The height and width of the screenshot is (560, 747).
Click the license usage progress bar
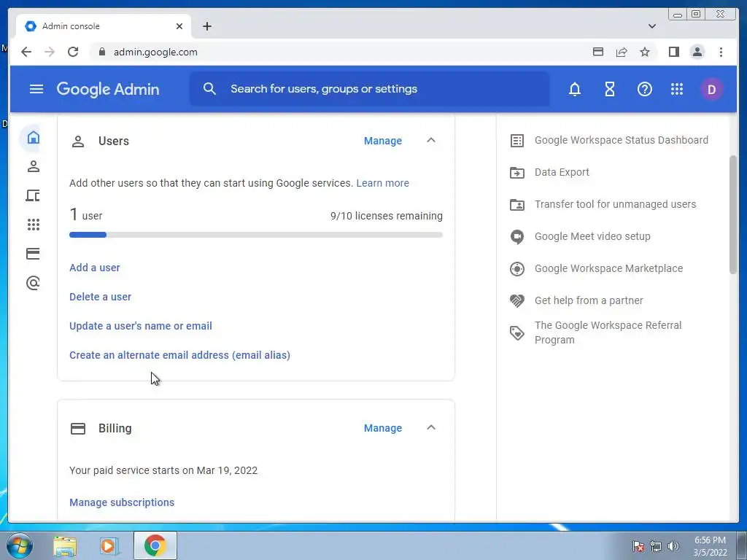click(x=256, y=235)
